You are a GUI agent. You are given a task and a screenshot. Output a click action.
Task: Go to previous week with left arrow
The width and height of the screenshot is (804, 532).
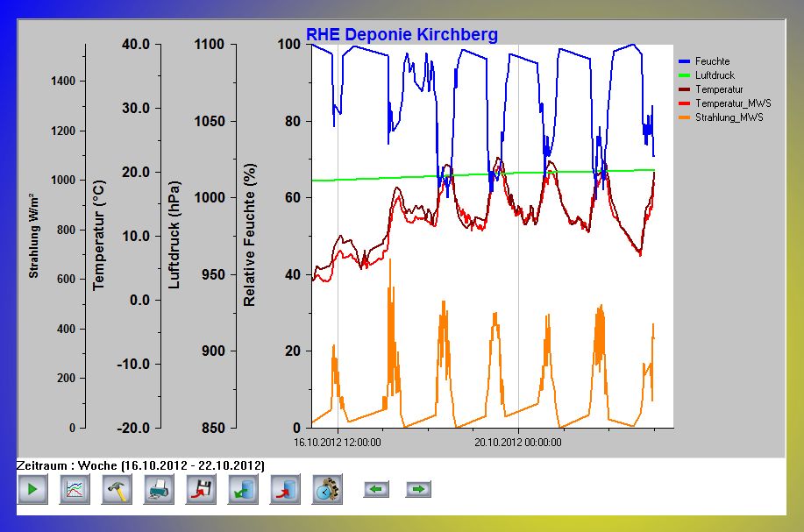point(376,489)
